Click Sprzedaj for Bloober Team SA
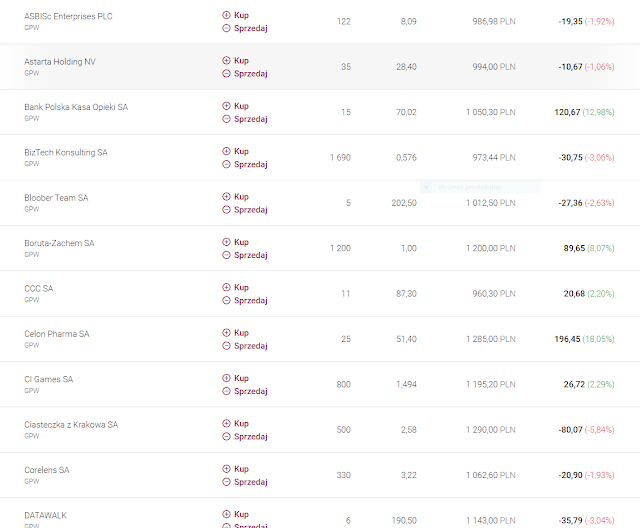The image size is (640, 528). tap(250, 209)
